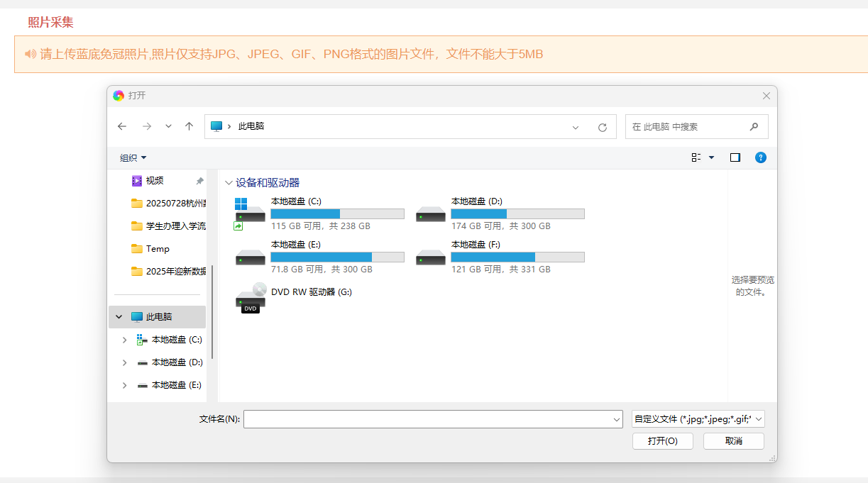Image resolution: width=868 pixels, height=483 pixels.
Task: Open the 组织 menu
Action: [133, 157]
